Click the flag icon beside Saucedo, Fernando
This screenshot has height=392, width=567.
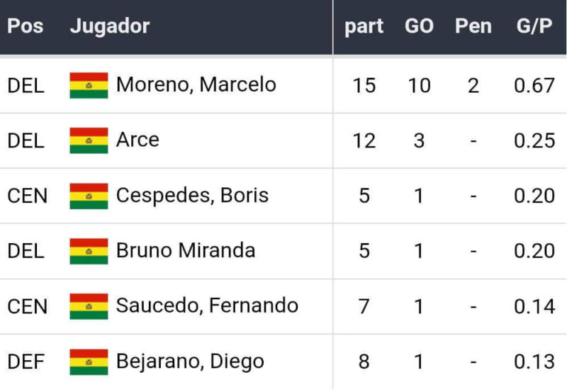89,306
